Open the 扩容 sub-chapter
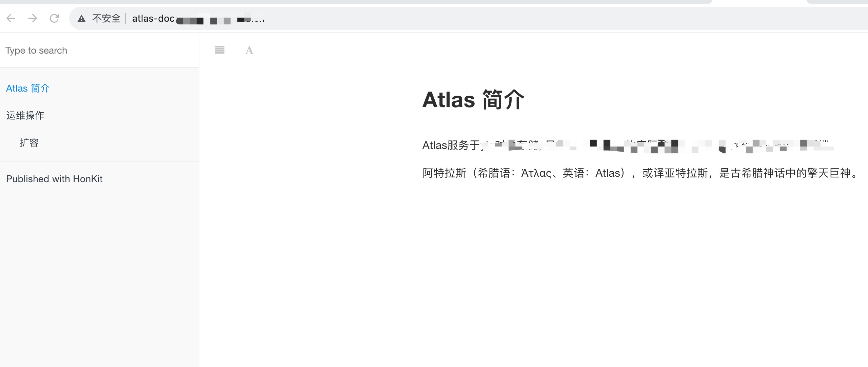The width and height of the screenshot is (868, 367). [x=29, y=142]
